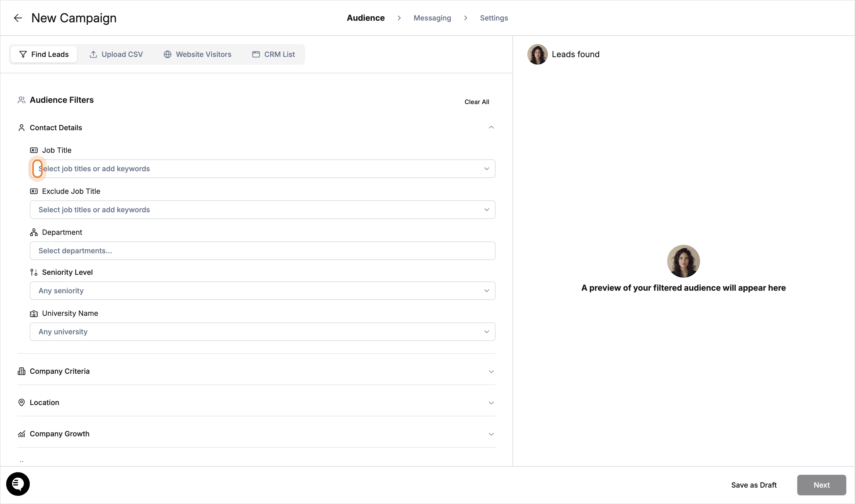Click the University Name building icon
The height and width of the screenshot is (504, 855).
(x=34, y=314)
